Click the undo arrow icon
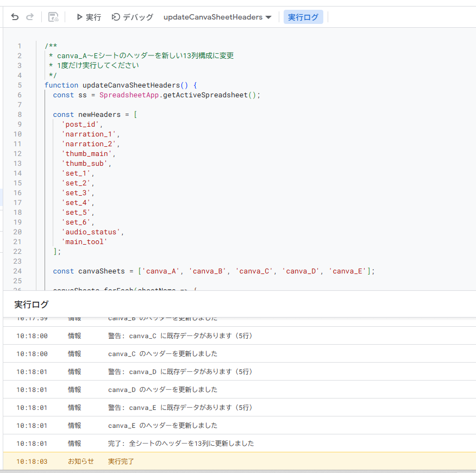The image size is (476, 473). pyautogui.click(x=15, y=17)
